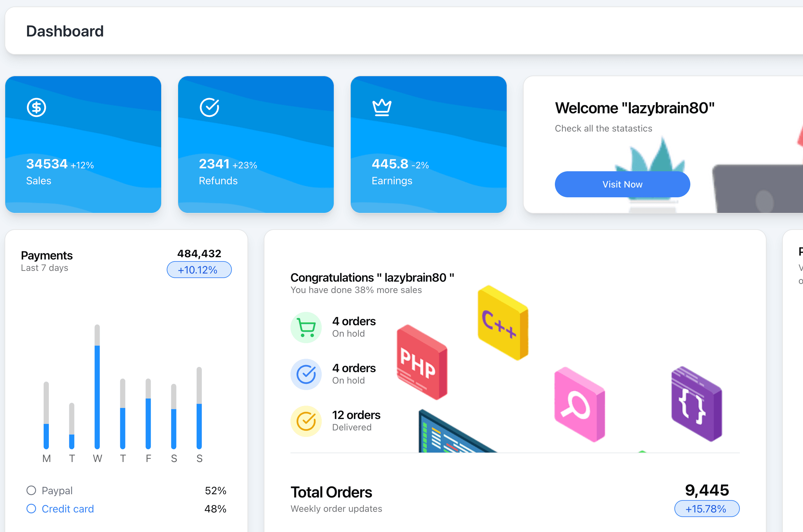This screenshot has width=803, height=532.
Task: Click the second T (Thursday) payment bar
Action: click(x=123, y=413)
